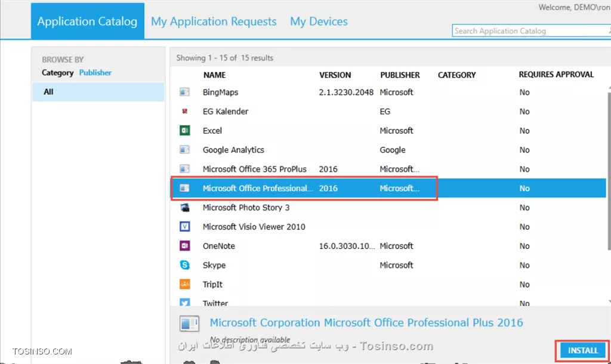
Task: Browse by Publisher
Action: pos(95,72)
